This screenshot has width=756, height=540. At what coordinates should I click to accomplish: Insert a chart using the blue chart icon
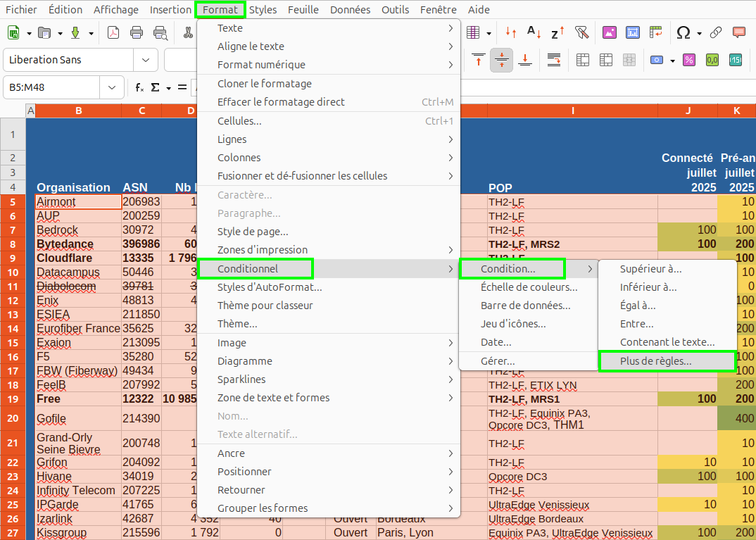[633, 33]
